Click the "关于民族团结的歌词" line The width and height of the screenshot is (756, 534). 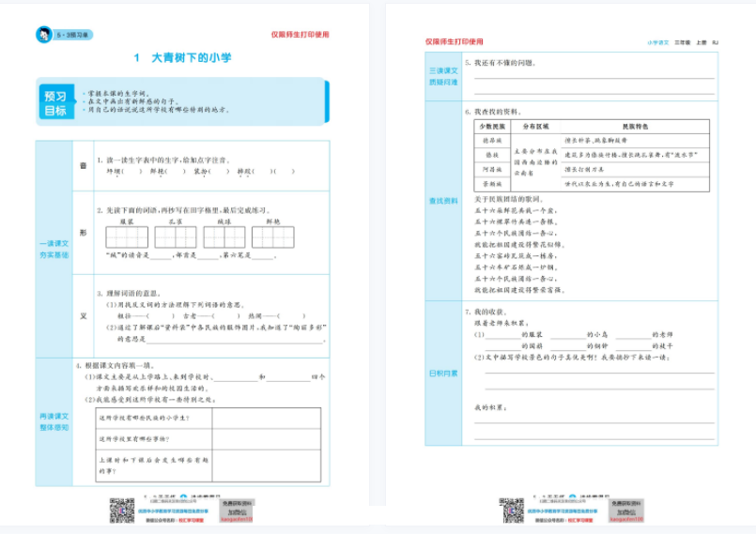[x=509, y=199]
